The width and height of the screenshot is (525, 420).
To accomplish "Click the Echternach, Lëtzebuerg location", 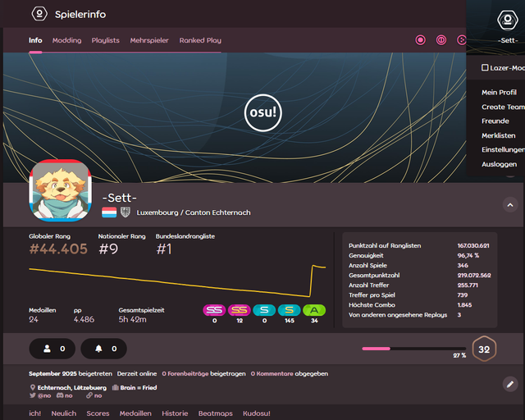I will tap(71, 387).
